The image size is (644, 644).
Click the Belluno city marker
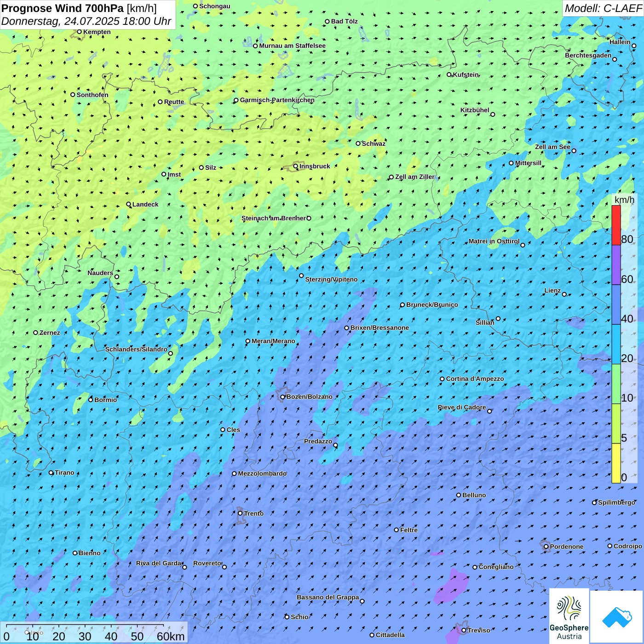pos(459,495)
